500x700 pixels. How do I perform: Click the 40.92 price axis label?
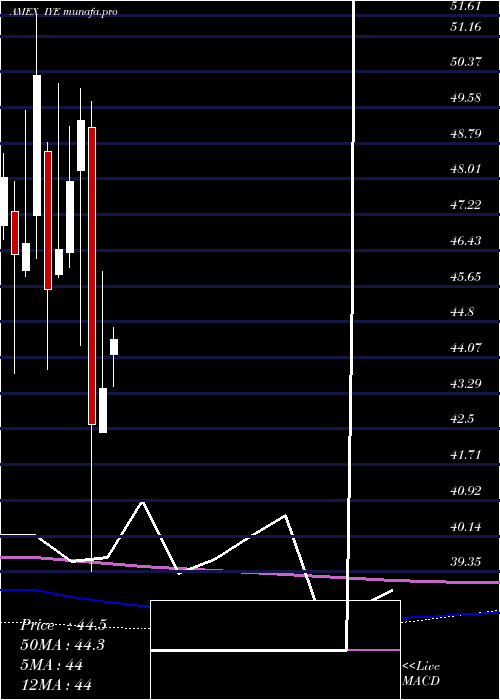point(466,491)
